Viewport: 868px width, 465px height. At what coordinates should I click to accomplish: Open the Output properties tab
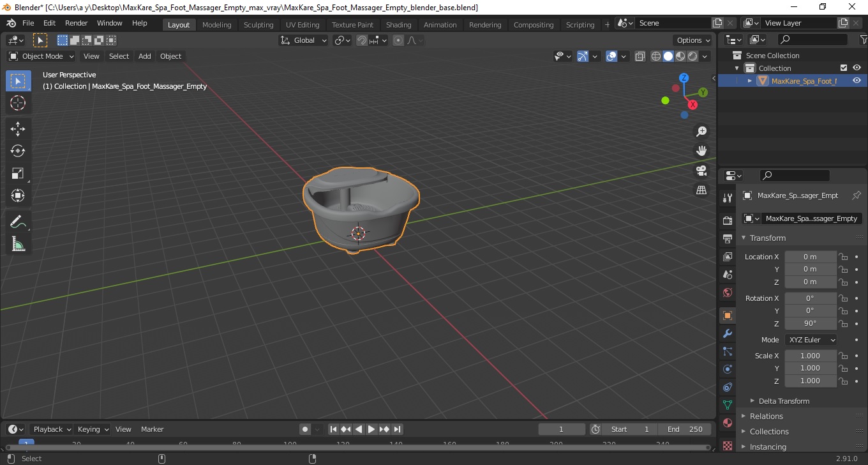tap(728, 239)
